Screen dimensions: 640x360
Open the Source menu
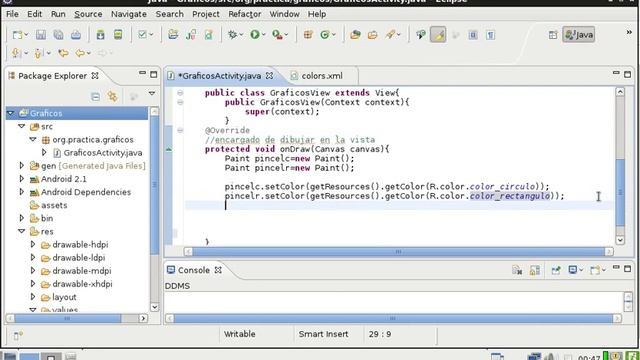click(88, 14)
